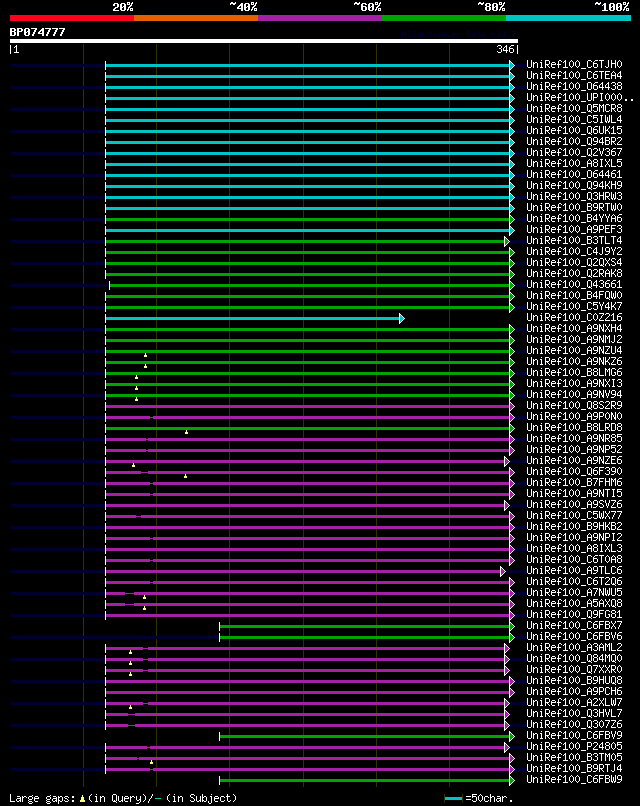
Task: Open the truncated hit UniRef100_UPI000..
Action: [x=579, y=98]
